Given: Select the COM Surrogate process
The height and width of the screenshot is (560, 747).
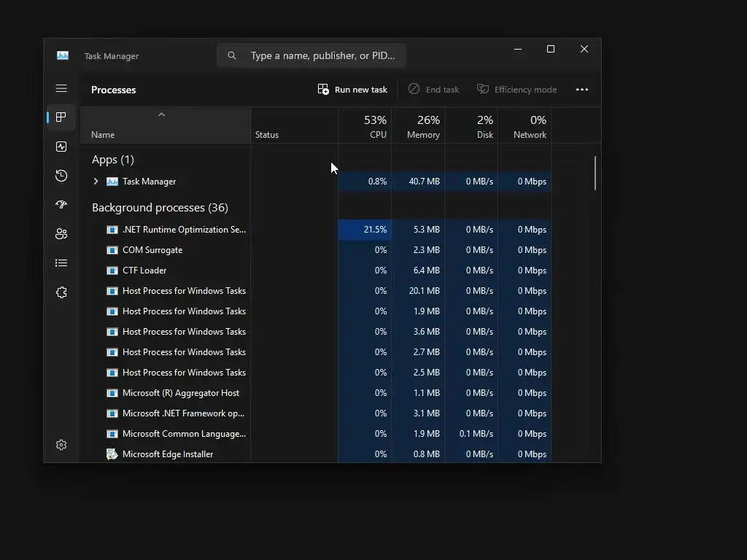Looking at the screenshot, I should (x=317, y=250).
